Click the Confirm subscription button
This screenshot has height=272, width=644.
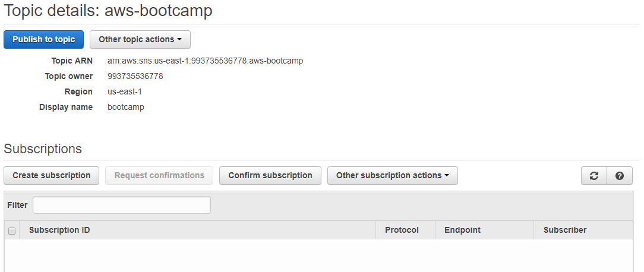270,175
